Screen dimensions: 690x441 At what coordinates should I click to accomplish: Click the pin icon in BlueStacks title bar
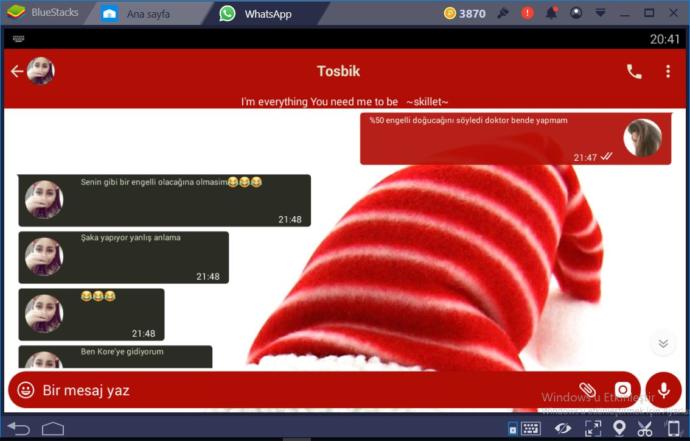click(x=503, y=13)
